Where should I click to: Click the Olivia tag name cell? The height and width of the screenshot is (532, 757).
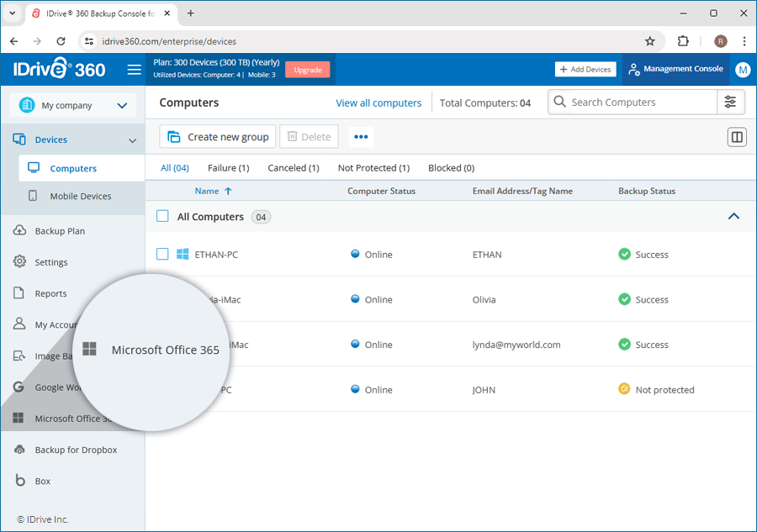[484, 299]
